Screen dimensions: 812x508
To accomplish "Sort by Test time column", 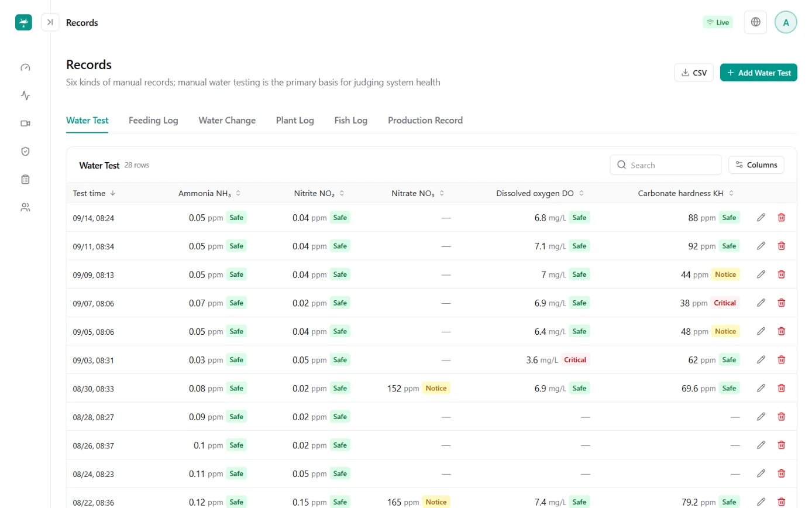I will (x=94, y=193).
